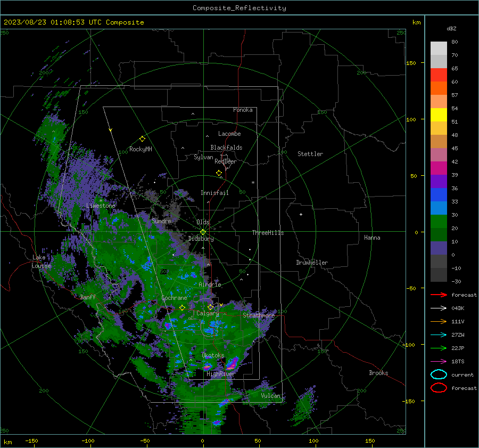Click the red forecast arrow in legend
Image resolution: width=479 pixels, height=448 pixels.
(439, 295)
